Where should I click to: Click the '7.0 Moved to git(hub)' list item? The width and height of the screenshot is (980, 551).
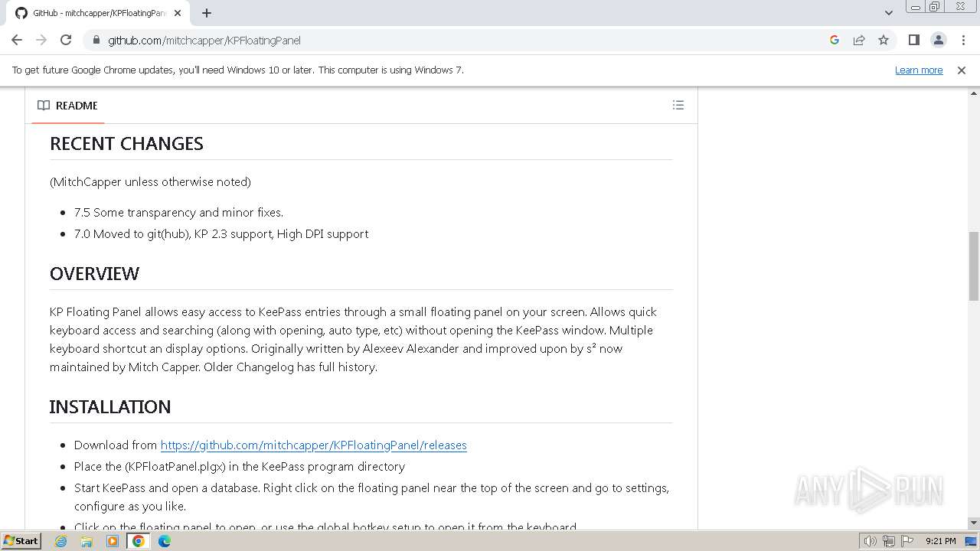pos(221,233)
